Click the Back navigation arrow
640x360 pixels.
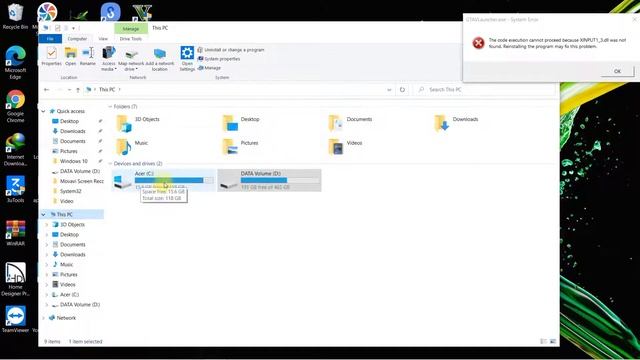tap(47, 89)
